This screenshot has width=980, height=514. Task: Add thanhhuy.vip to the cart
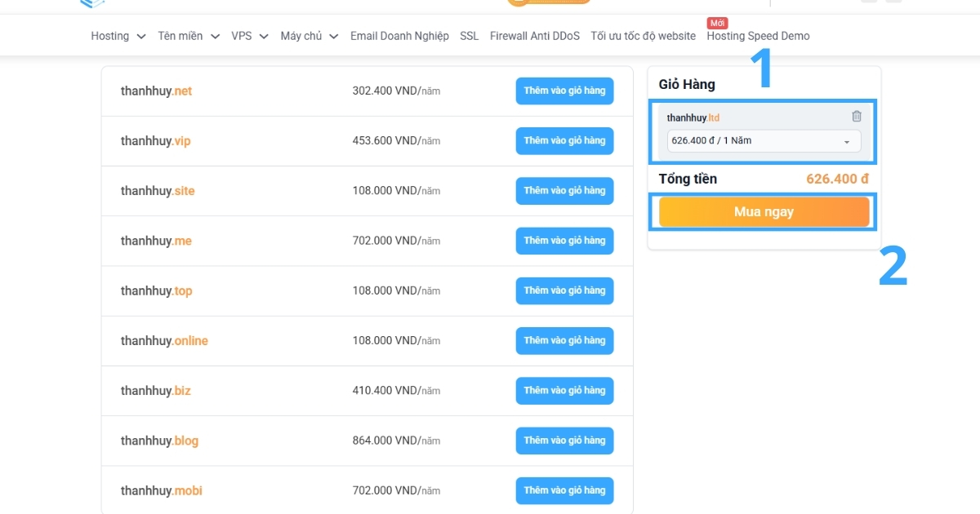click(564, 140)
